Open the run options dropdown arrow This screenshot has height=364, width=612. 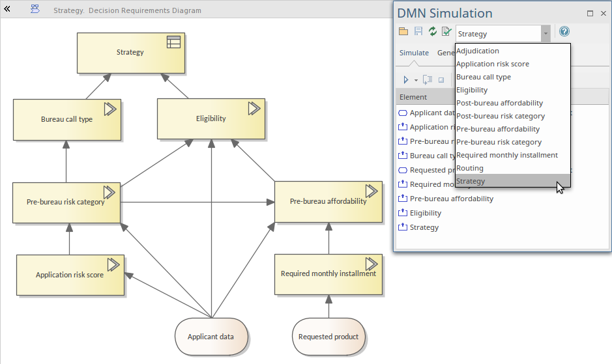(x=416, y=80)
